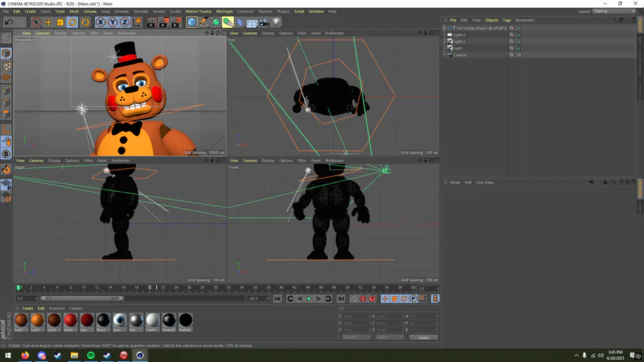Click the Deformer (bend) object icon

pyautogui.click(x=240, y=22)
